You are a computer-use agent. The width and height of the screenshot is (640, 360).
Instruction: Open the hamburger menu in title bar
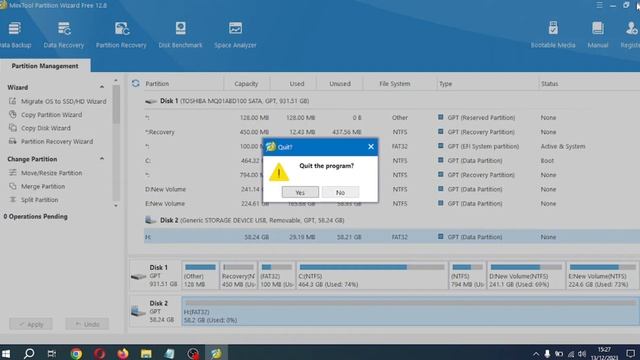(599, 5)
